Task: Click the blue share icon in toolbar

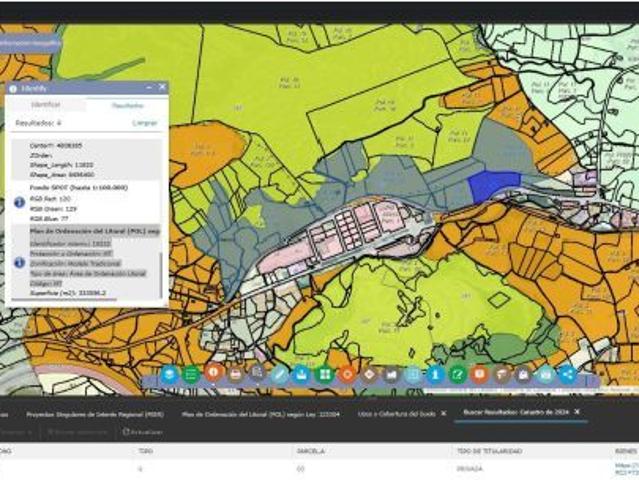Action: point(568,374)
